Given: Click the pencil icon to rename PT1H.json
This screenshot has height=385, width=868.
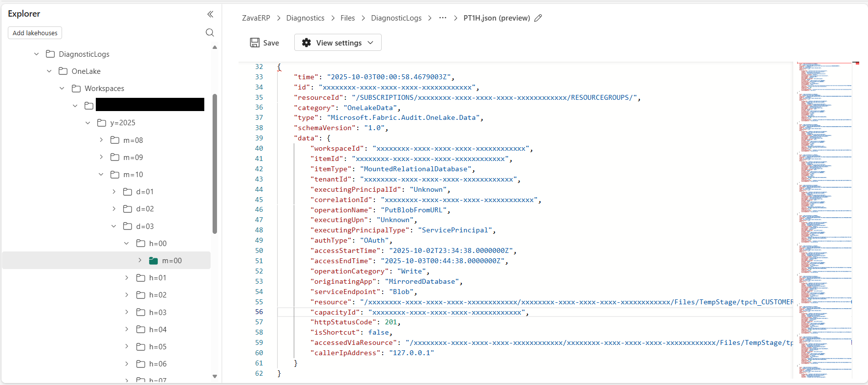Looking at the screenshot, I should (538, 18).
